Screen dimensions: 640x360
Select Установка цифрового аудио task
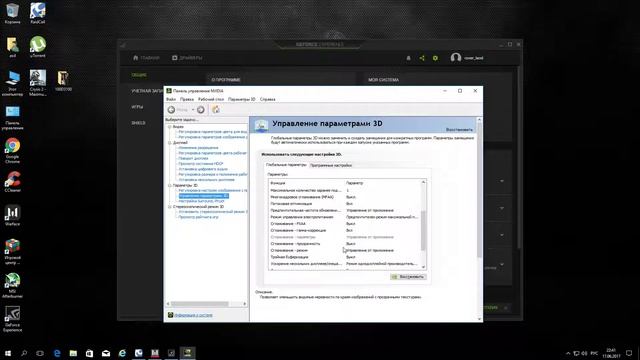203,169
